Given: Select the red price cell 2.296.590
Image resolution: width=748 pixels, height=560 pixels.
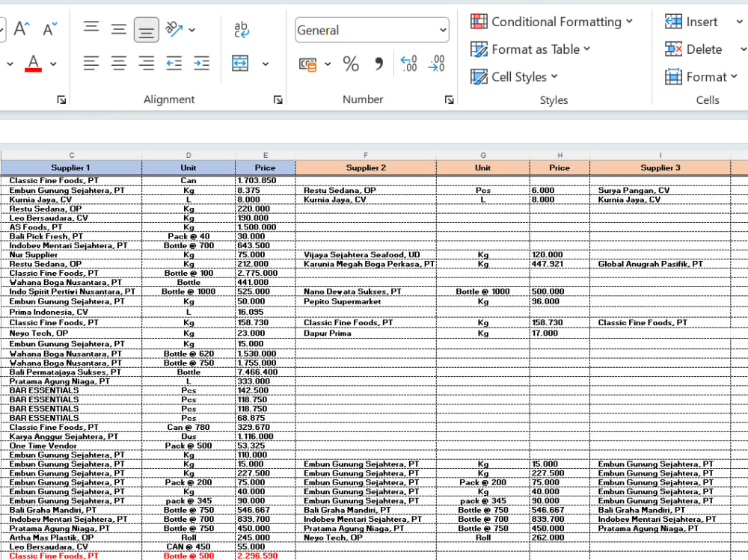Looking at the screenshot, I should [266, 556].
